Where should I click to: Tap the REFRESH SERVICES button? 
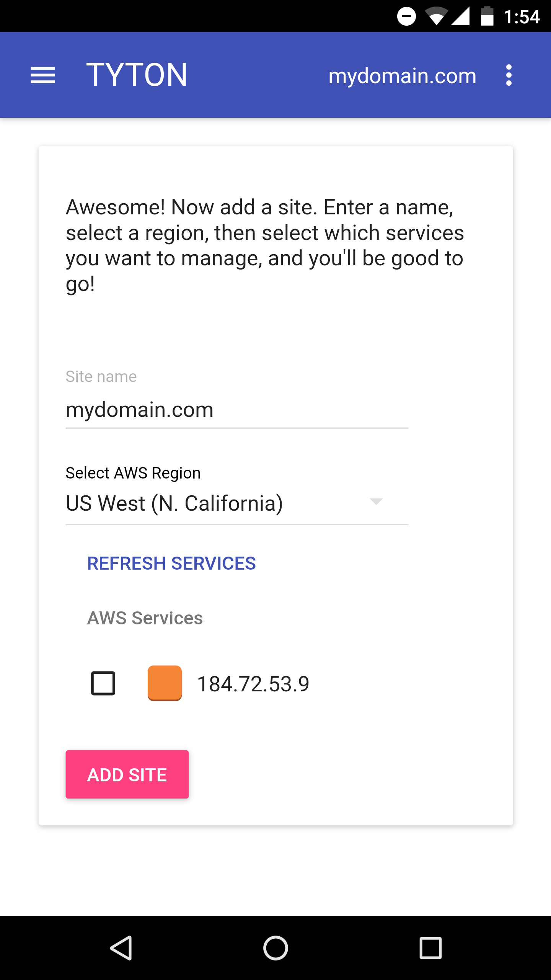pos(171,563)
